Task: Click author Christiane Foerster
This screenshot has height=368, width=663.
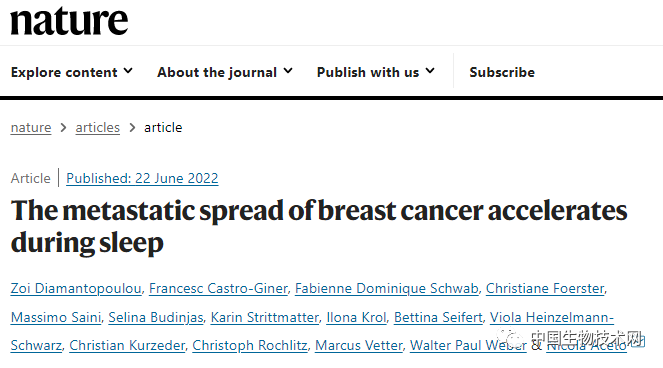Action: (545, 288)
